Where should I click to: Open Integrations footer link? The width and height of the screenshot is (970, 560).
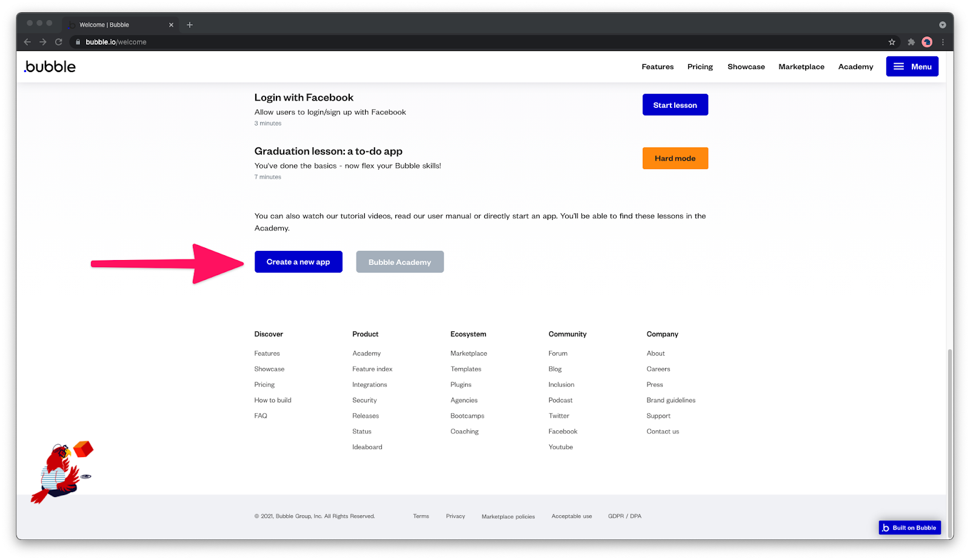pyautogui.click(x=369, y=385)
